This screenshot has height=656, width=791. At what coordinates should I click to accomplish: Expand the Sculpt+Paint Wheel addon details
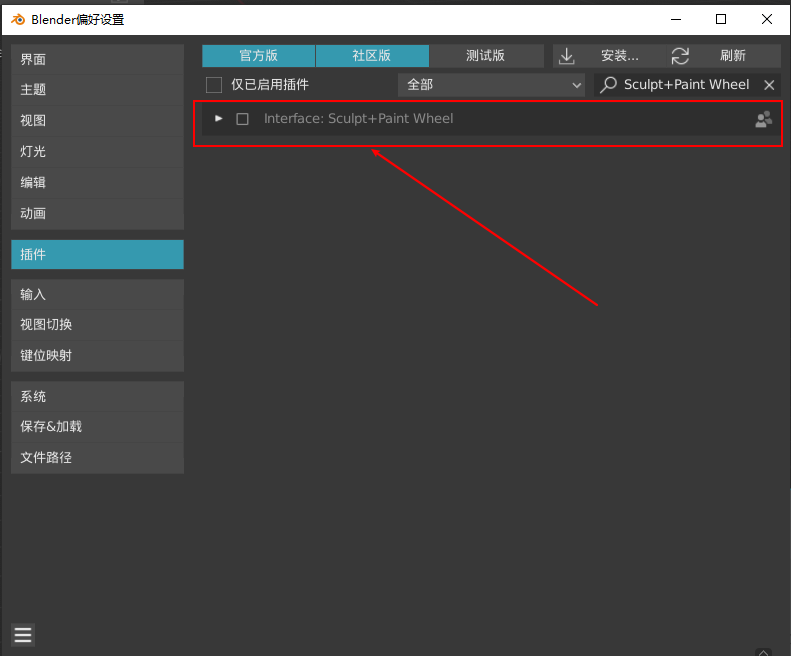218,119
